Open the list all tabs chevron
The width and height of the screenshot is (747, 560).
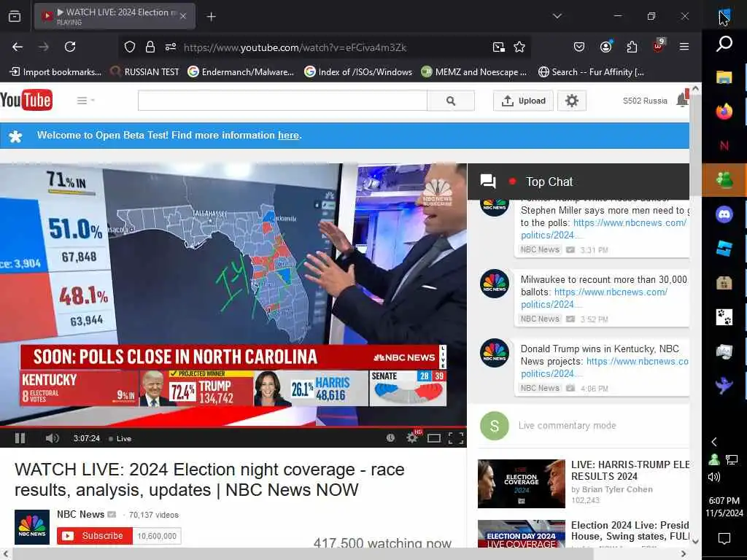pos(557,16)
